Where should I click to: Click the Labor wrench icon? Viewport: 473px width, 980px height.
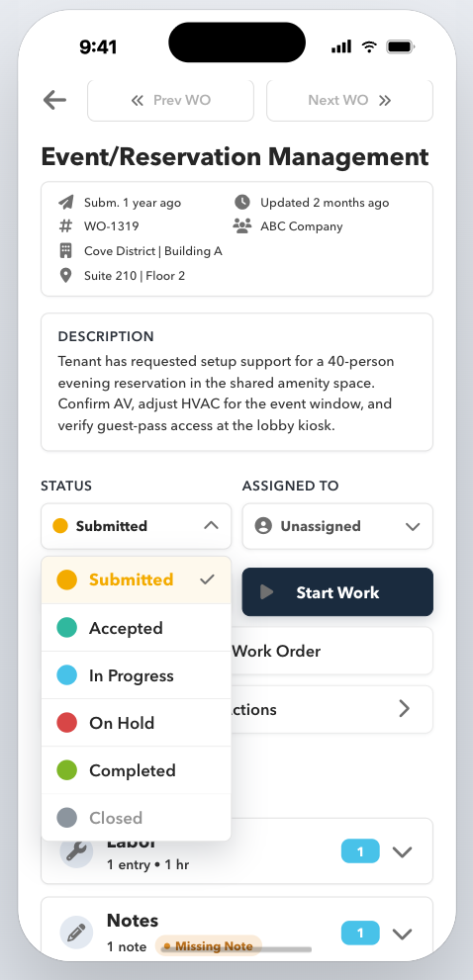(x=76, y=851)
